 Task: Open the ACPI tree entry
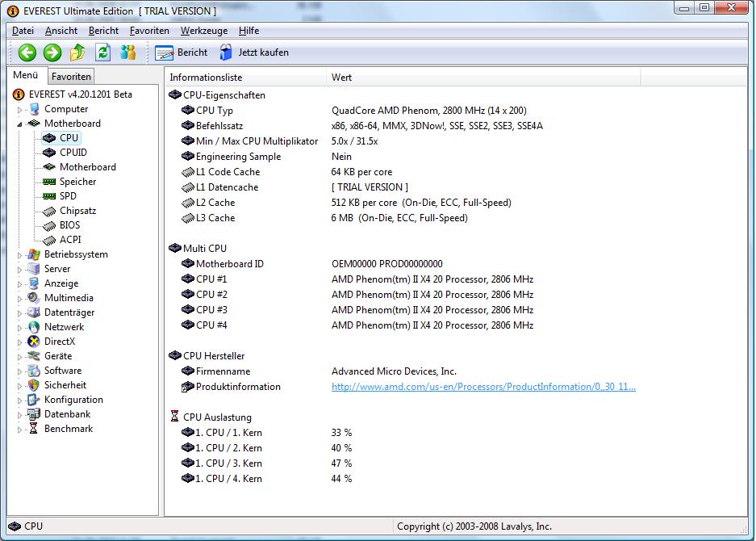(70, 240)
